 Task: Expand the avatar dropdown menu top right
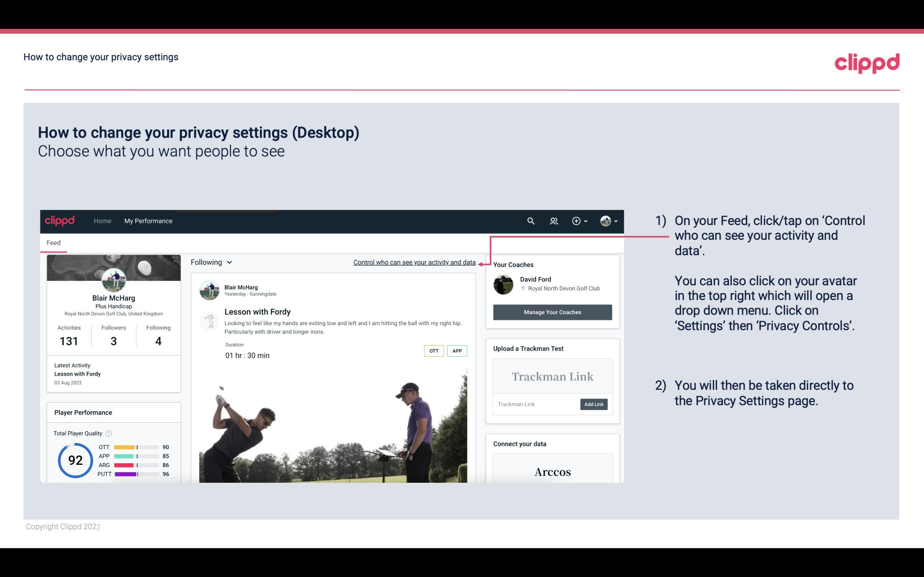click(x=608, y=221)
